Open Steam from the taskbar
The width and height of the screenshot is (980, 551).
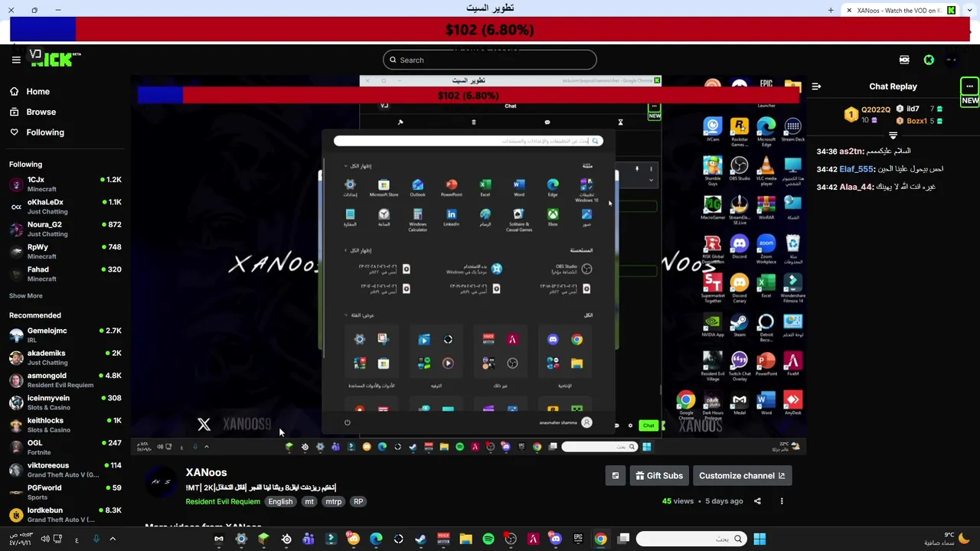[420, 539]
